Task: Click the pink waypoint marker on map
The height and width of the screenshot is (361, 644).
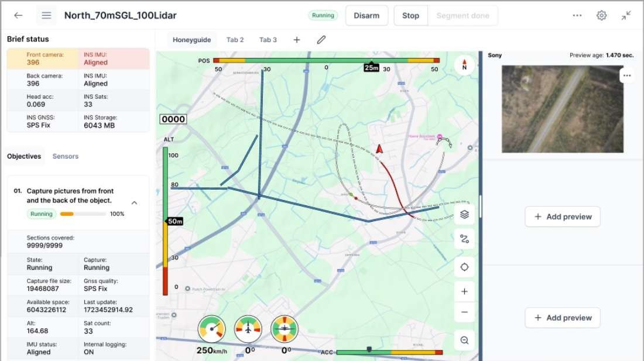Action: (440, 136)
